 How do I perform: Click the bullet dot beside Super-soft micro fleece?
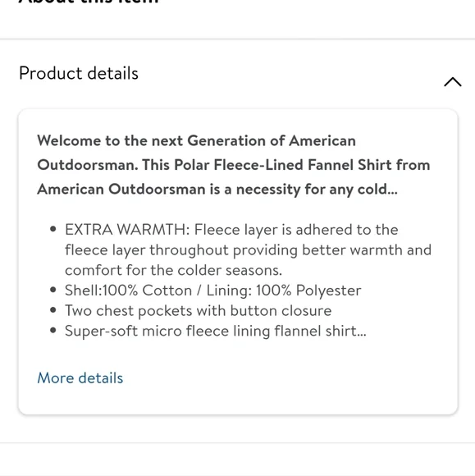(53, 330)
